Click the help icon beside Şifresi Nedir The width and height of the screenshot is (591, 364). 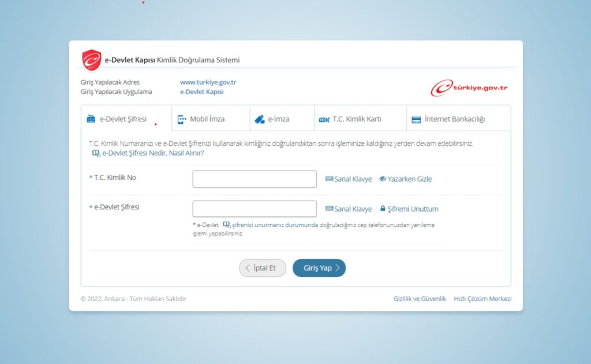[x=96, y=153]
